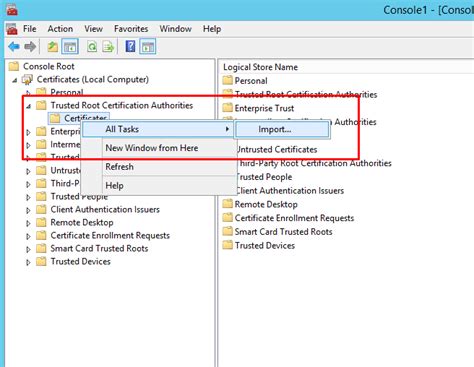Select Client Authentication Issuers in right pane
This screenshot has width=474, height=367.
[290, 191]
